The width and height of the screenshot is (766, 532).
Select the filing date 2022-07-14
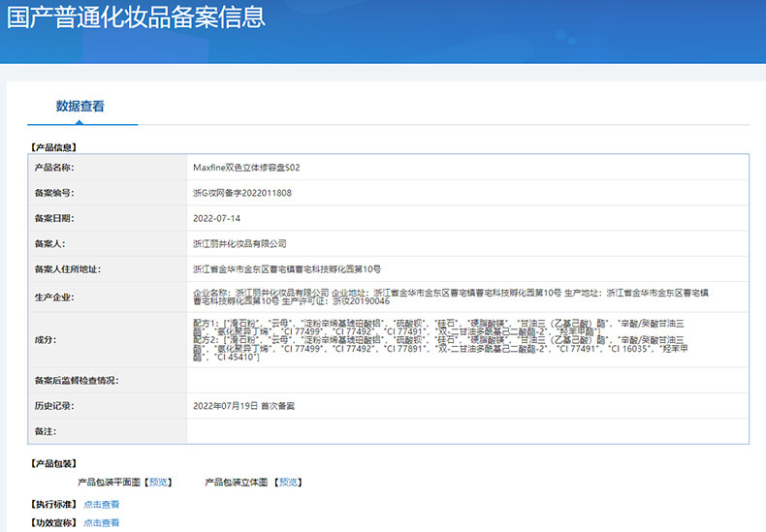(x=216, y=218)
